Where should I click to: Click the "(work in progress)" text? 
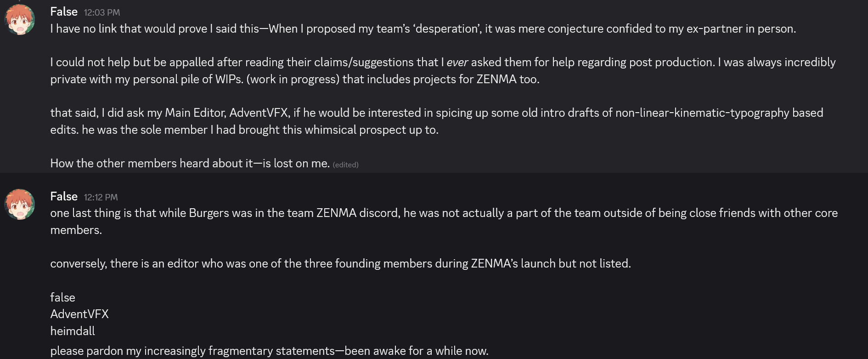[x=293, y=79]
